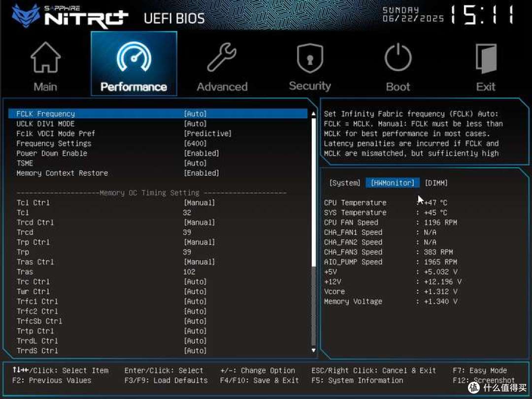Set TrfcSb Ctrl Auto option
Screen dimensions: 532x399
coord(196,321)
